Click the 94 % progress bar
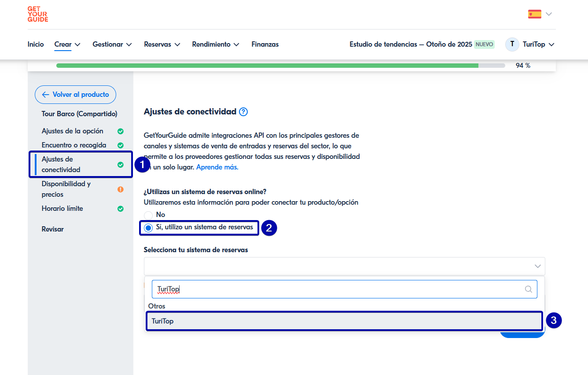This screenshot has height=375, width=588. pos(280,66)
